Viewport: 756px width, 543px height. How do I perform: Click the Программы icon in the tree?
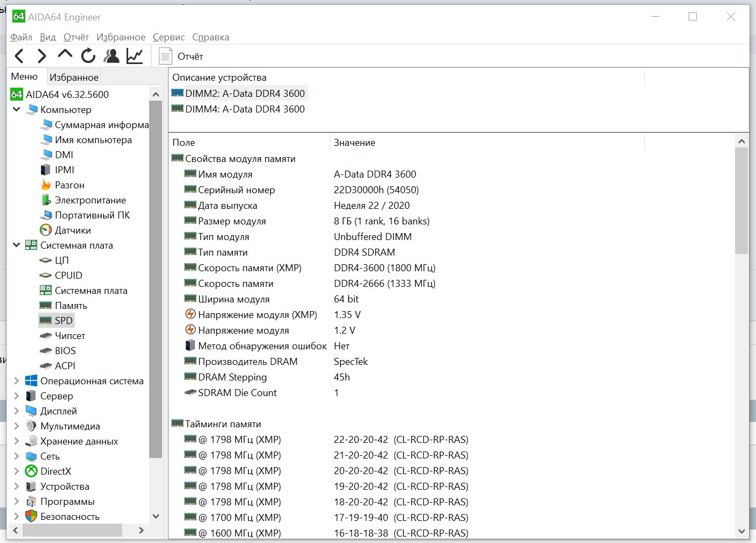pos(31,501)
